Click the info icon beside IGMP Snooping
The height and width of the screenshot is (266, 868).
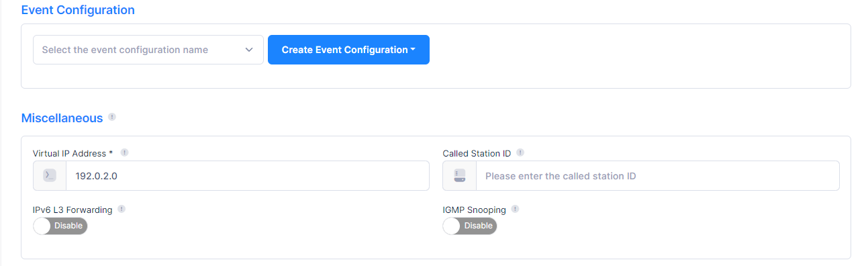[x=515, y=209]
